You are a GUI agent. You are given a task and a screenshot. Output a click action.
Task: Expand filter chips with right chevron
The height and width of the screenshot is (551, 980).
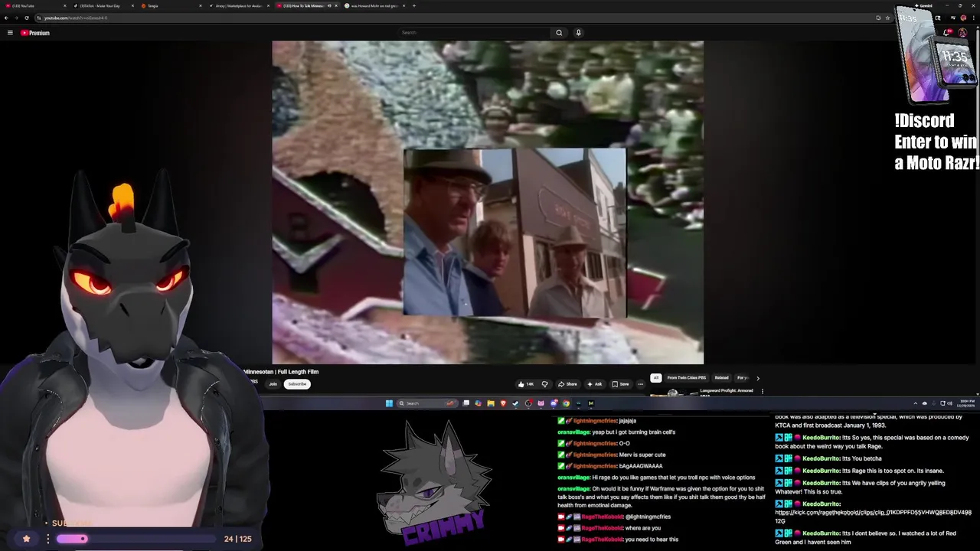coord(758,378)
